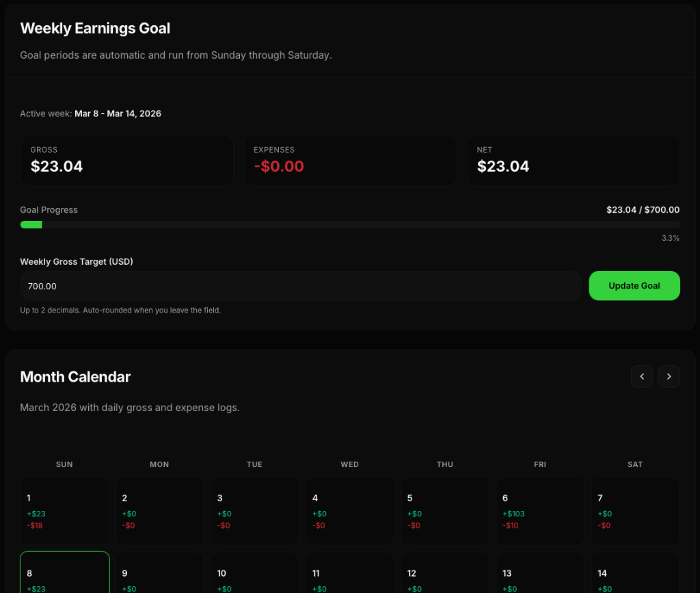
Task: Click the March 6 cell showing +$103
Action: pos(540,511)
